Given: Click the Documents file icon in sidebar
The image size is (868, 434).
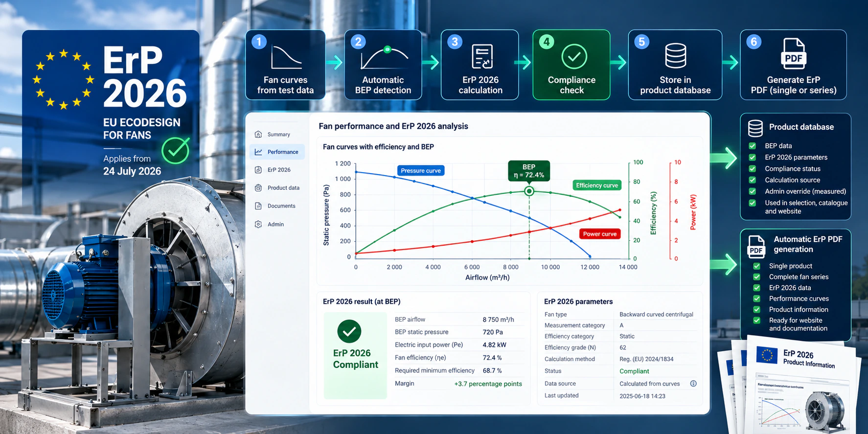Looking at the screenshot, I should pyautogui.click(x=258, y=206).
